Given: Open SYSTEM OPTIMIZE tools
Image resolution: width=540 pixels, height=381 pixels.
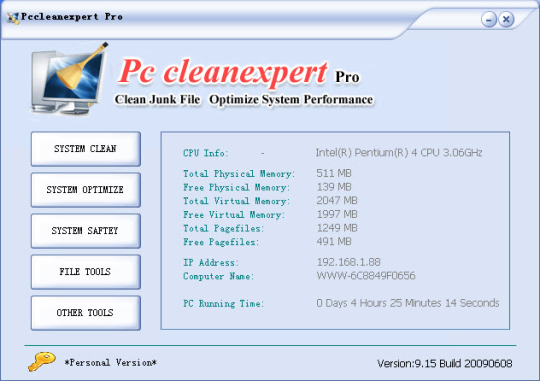Looking at the screenshot, I should [86, 190].
